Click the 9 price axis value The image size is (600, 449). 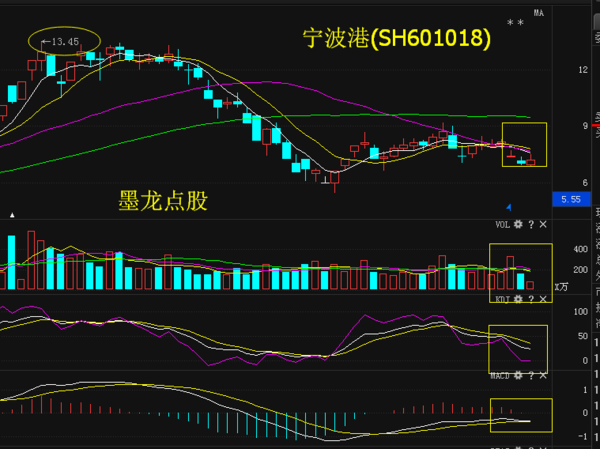point(585,126)
